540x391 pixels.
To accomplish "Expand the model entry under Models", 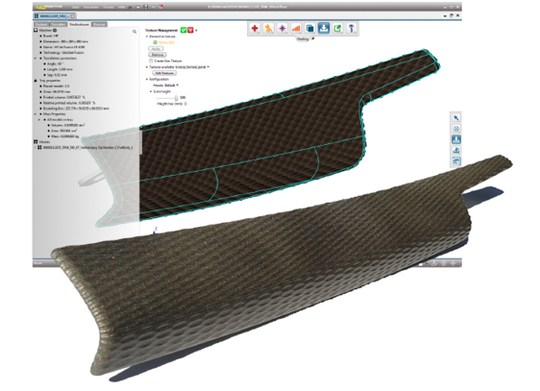I will point(35,147).
